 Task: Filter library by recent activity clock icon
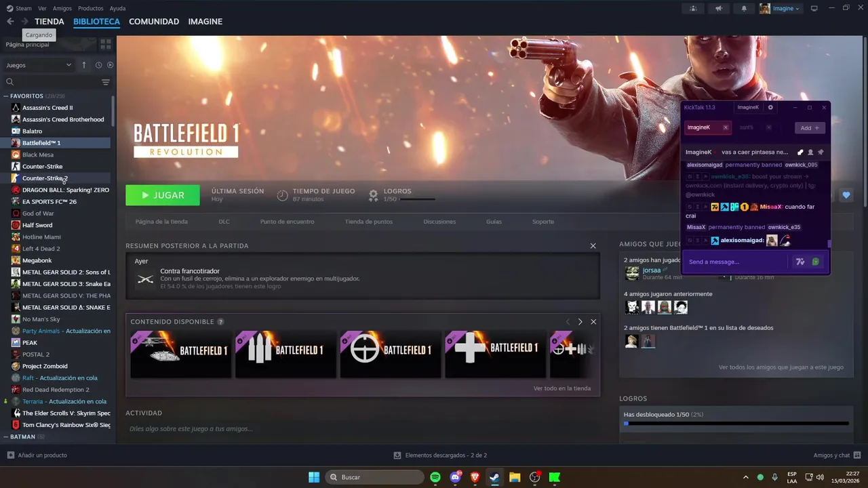click(x=98, y=65)
